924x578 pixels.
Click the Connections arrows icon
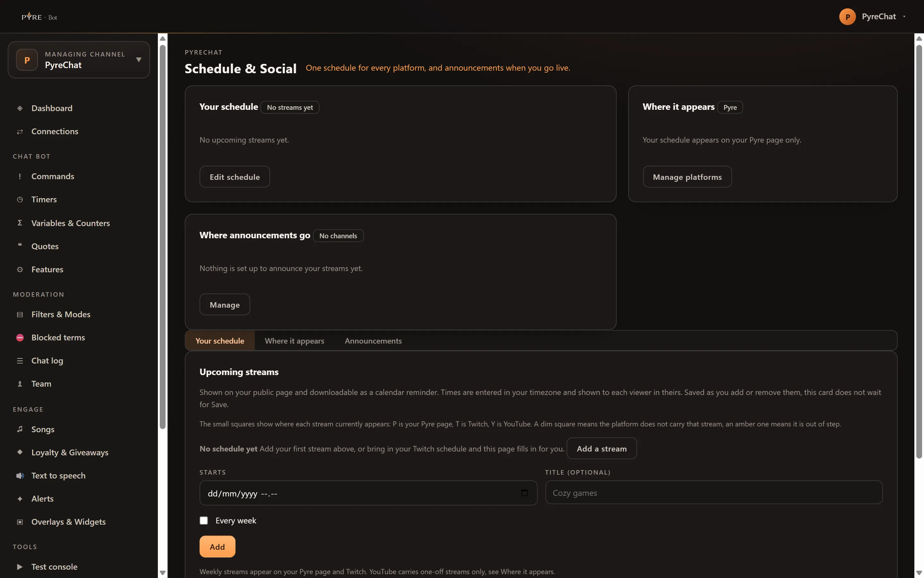tap(20, 132)
